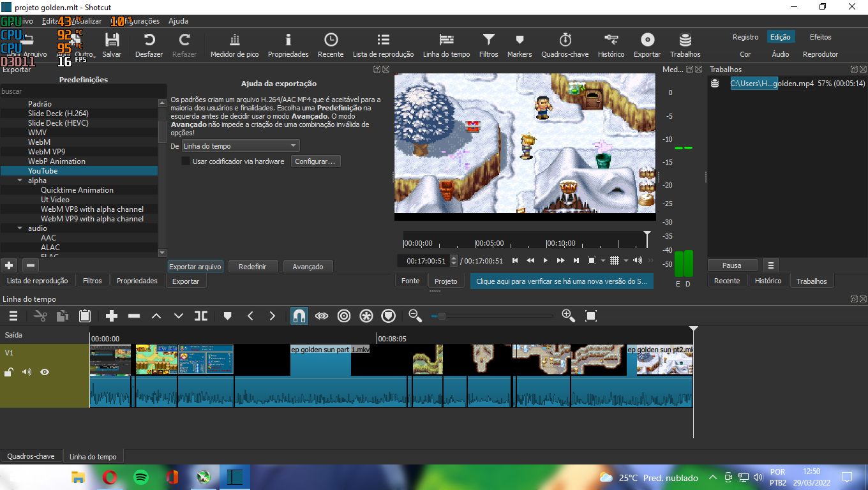Split at playhead icon in timeline toolbar
This screenshot has height=490, width=868.
[x=201, y=315]
